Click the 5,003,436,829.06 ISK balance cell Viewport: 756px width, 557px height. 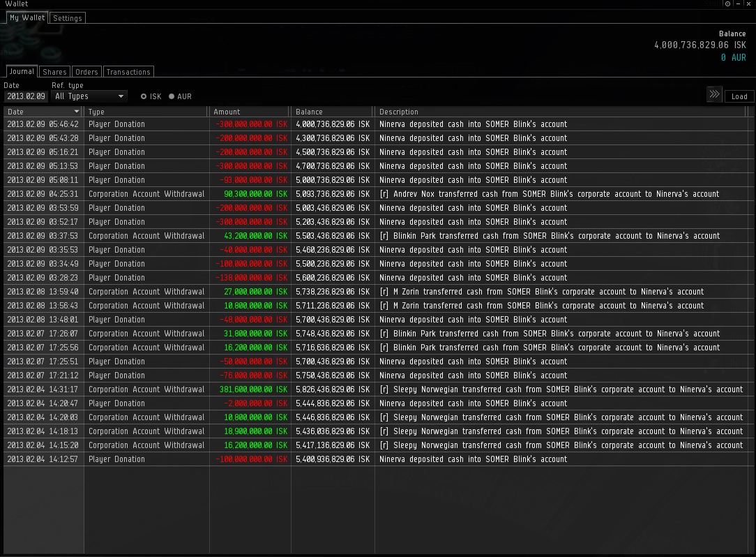333,208
